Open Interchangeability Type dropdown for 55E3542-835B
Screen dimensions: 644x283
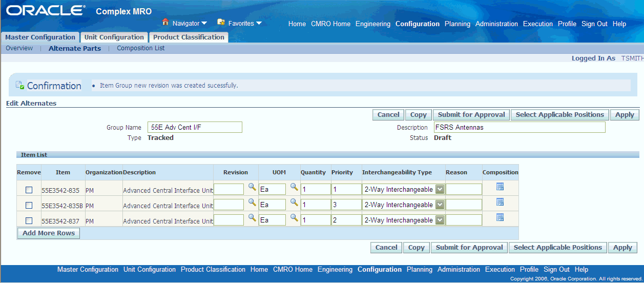tap(440, 205)
